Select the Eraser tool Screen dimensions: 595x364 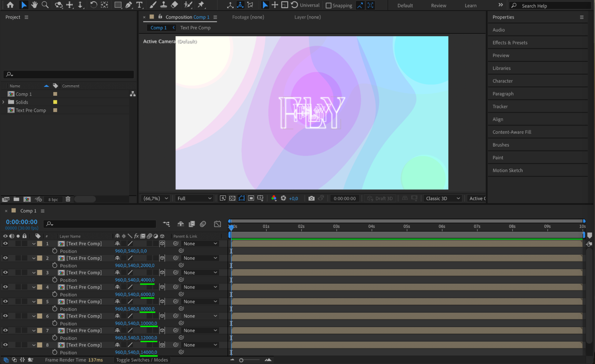tap(174, 5)
